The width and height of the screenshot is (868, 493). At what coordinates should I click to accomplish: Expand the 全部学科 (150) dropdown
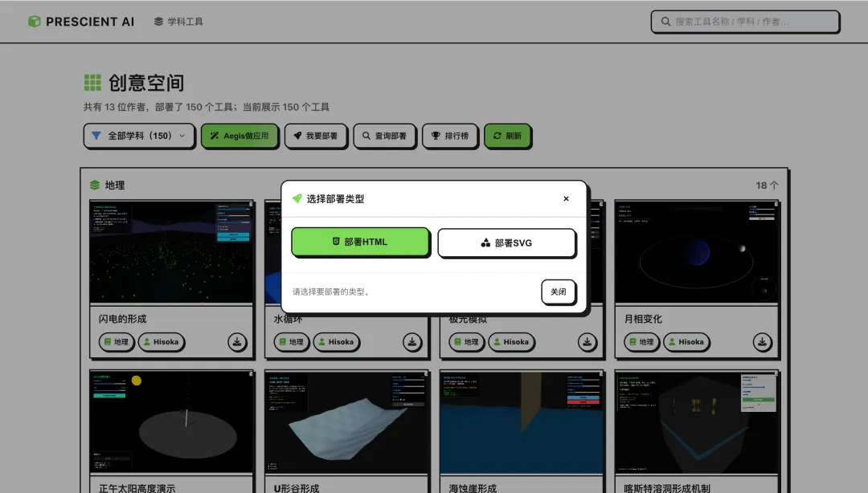click(x=139, y=136)
